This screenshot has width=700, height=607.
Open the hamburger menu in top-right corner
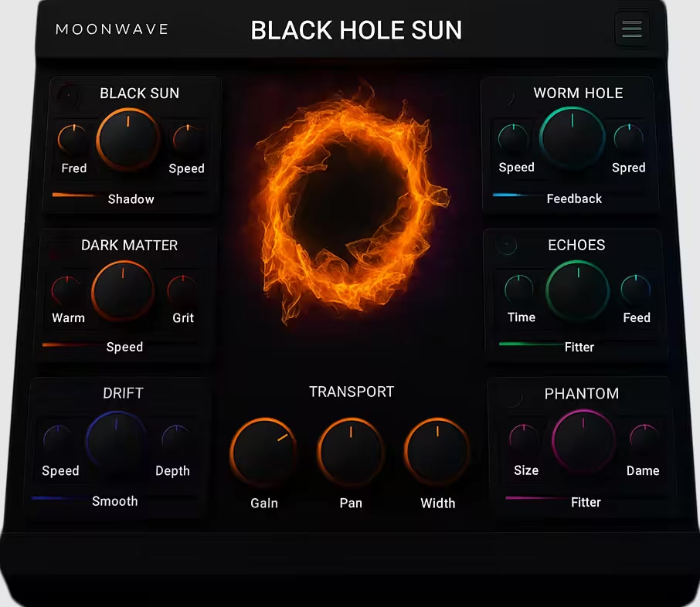click(632, 30)
